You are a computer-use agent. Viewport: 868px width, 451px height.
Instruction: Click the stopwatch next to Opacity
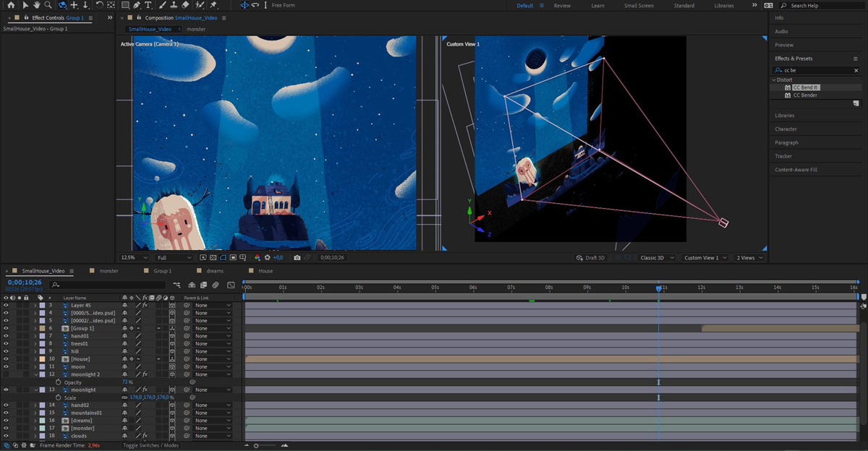click(x=58, y=382)
